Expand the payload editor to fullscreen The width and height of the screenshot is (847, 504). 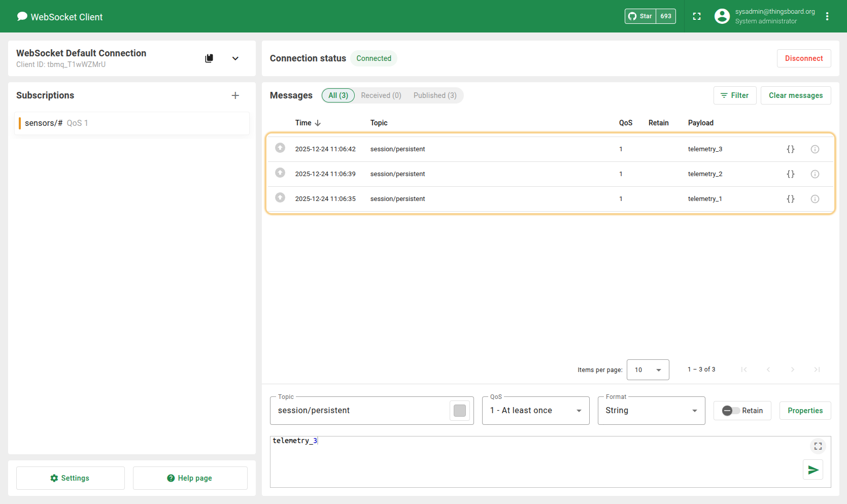pyautogui.click(x=818, y=446)
